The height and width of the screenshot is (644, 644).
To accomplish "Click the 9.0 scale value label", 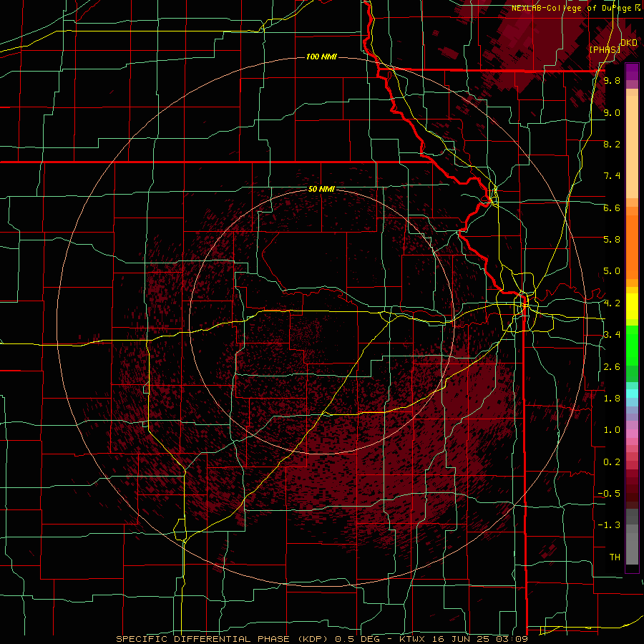I will (612, 112).
